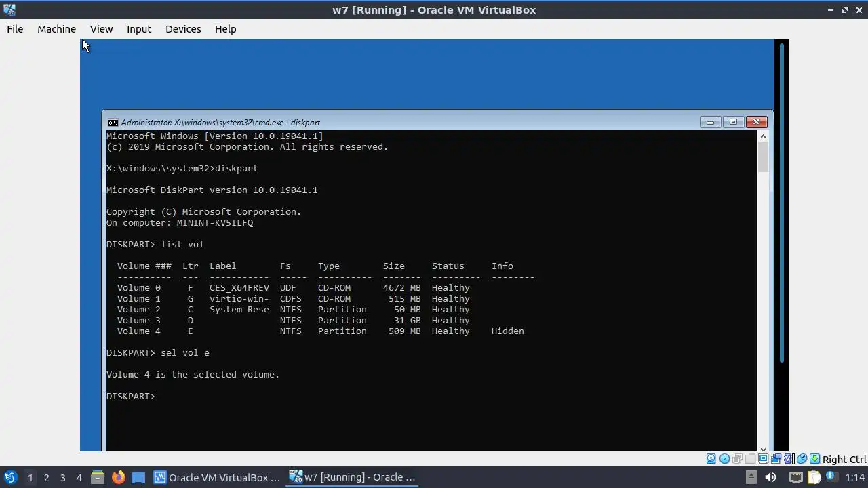Viewport: 868px width, 488px height.
Task: Click the blue show desktop icon
Action: coord(138,477)
